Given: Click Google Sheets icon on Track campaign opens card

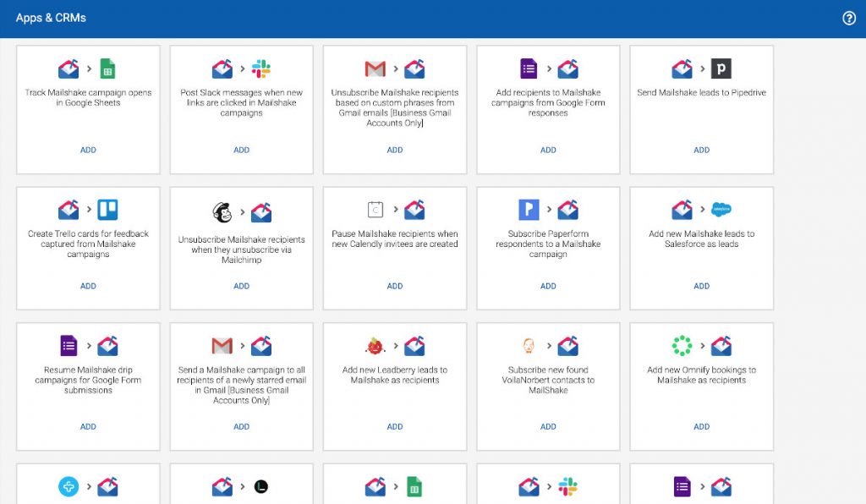Looking at the screenshot, I should click(x=107, y=69).
